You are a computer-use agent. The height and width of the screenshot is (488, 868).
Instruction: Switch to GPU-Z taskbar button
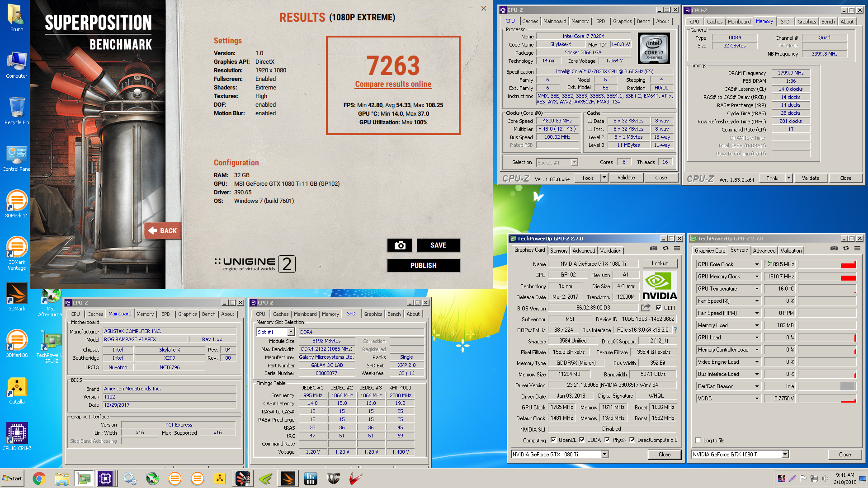pyautogui.click(x=84, y=479)
